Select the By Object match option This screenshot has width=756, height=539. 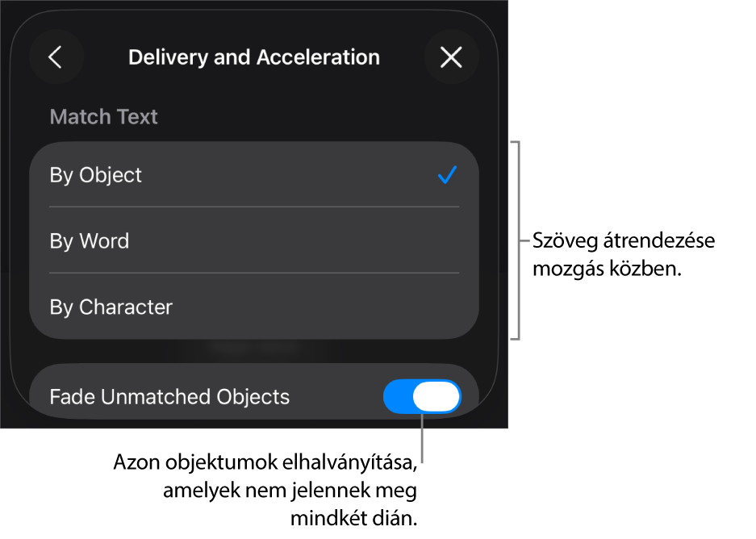tap(254, 175)
